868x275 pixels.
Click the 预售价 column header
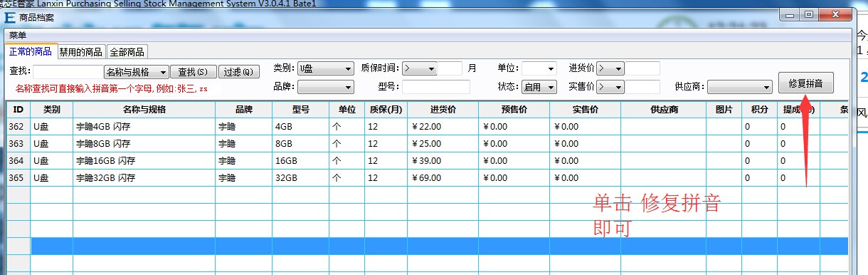(x=514, y=110)
